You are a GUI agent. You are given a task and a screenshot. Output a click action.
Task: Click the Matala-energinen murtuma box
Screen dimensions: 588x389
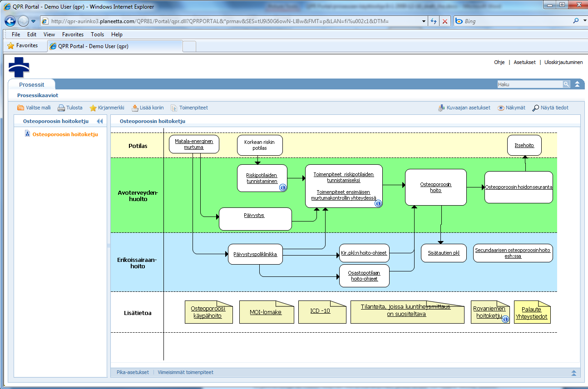point(194,144)
